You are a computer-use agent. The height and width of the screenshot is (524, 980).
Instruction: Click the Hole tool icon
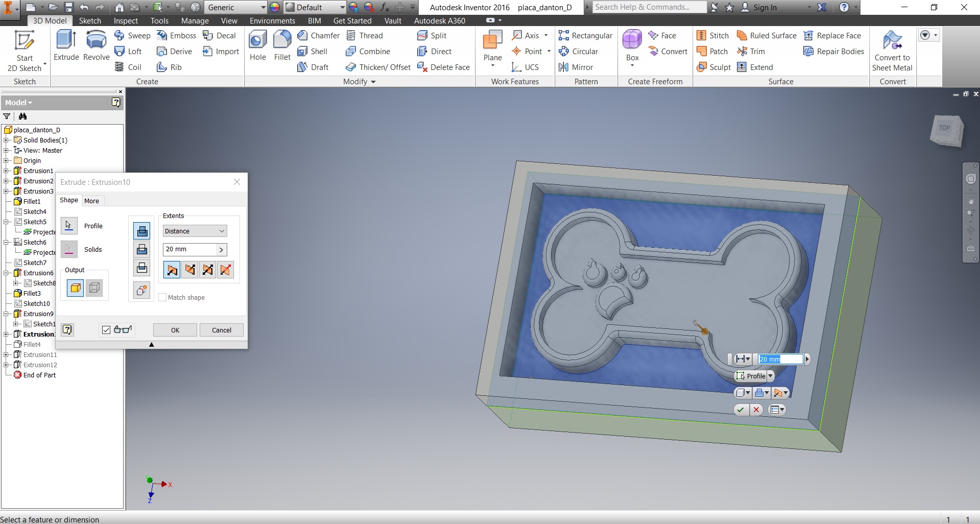[257, 45]
